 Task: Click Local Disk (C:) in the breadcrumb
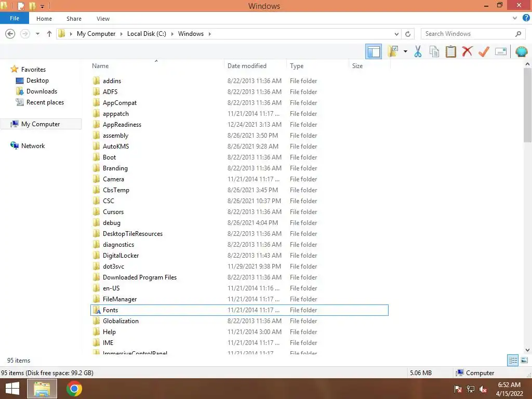(x=147, y=34)
